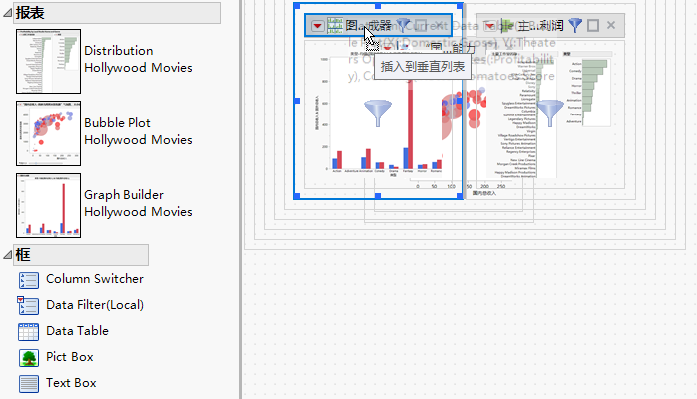Close the 主...利润 panel
Viewport: 697px width, 399px height.
tap(611, 25)
